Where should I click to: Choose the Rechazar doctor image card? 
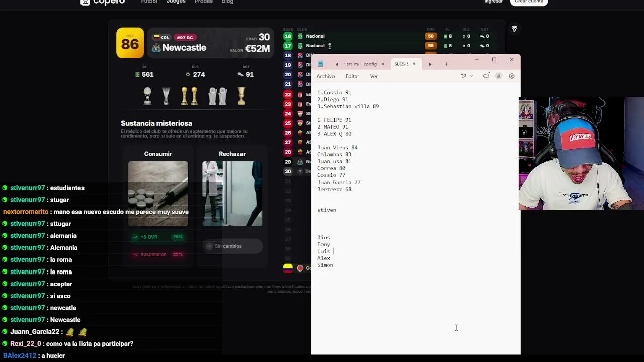232,194
